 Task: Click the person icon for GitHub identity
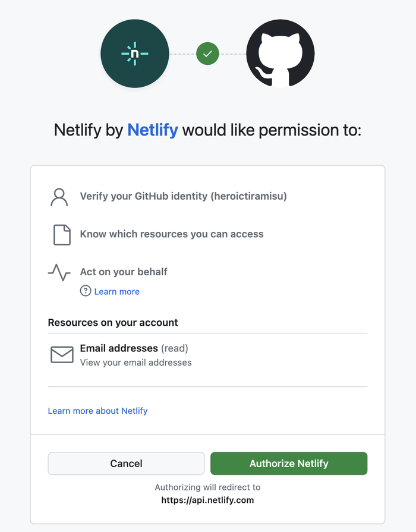tap(59, 196)
